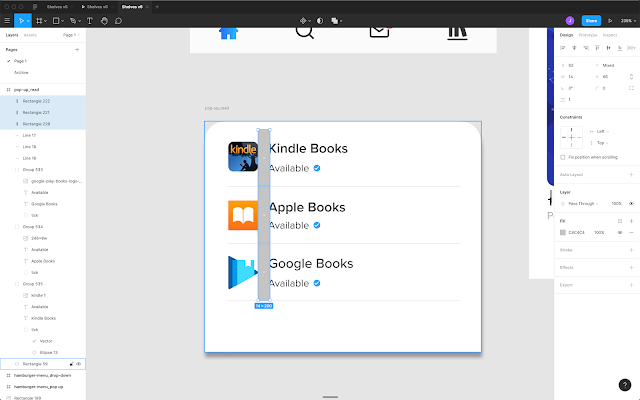The width and height of the screenshot is (640, 400).
Task: Toggle fill visibility eye icon
Action: point(620,233)
